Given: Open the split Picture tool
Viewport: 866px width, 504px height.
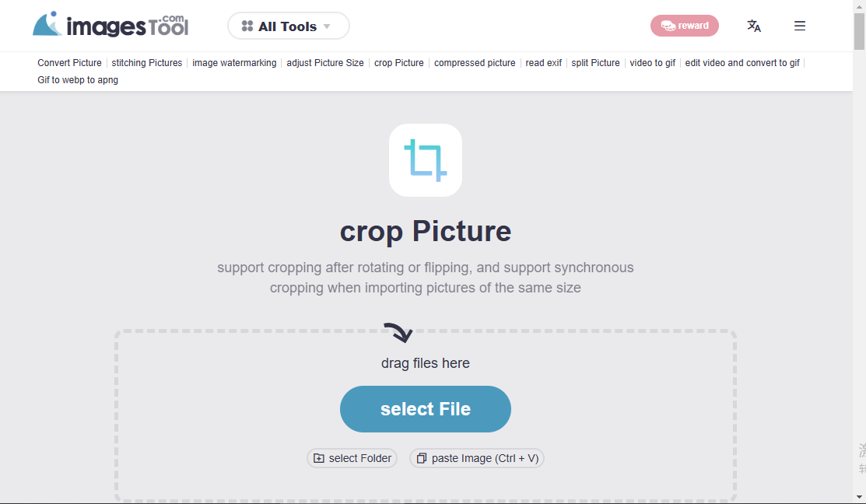Looking at the screenshot, I should (595, 63).
